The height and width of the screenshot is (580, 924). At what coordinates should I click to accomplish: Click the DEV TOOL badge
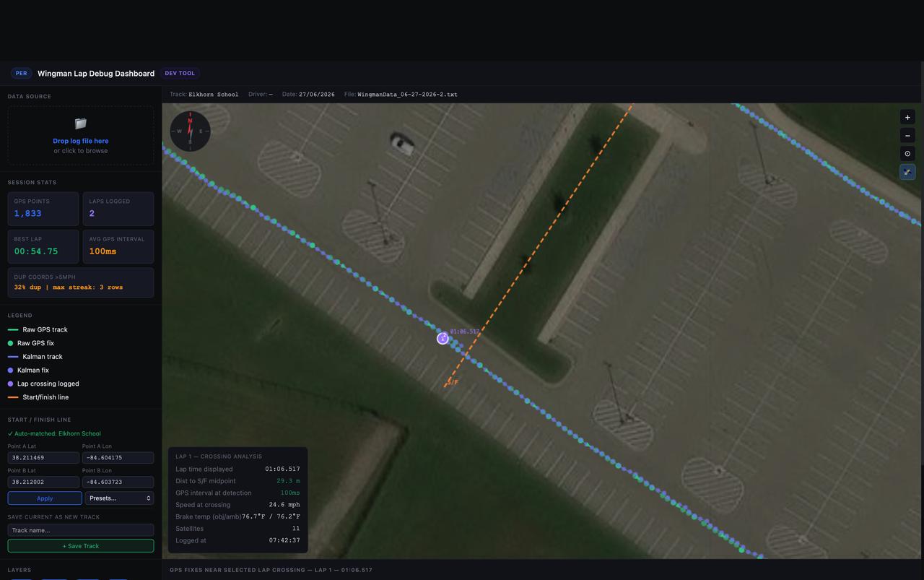(x=180, y=73)
